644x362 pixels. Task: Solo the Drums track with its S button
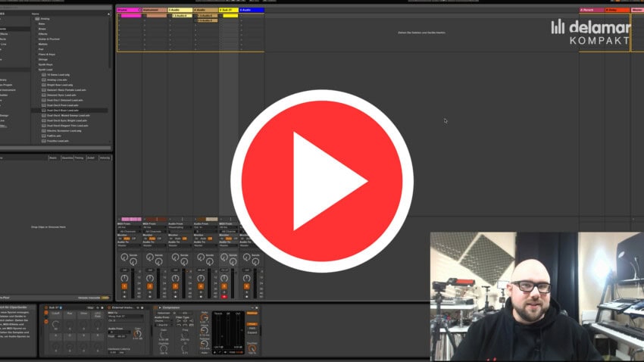[124, 292]
